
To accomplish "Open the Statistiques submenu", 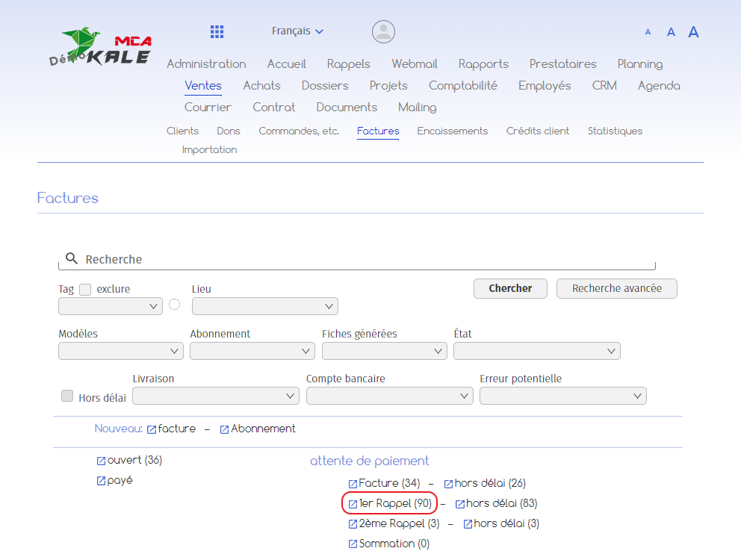I will click(615, 131).
